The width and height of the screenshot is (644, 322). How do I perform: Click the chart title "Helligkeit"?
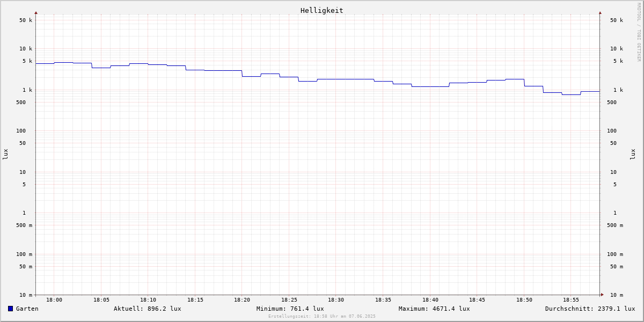tap(322, 10)
